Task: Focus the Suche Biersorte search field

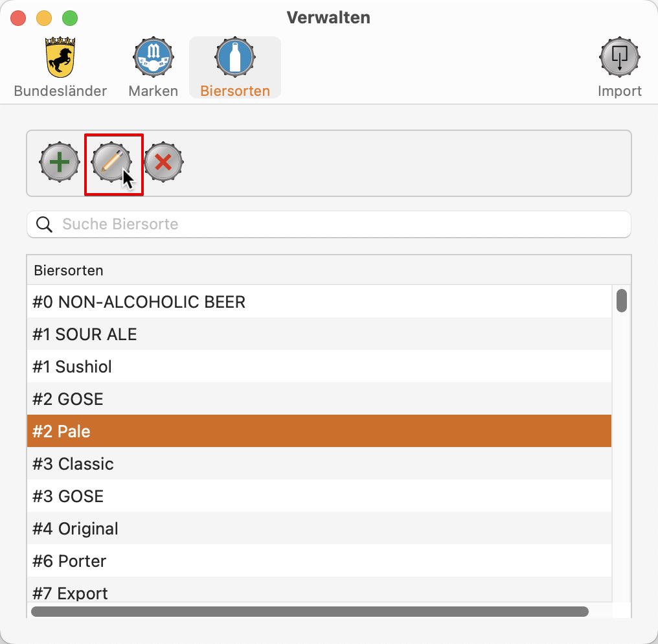Action: (x=329, y=224)
